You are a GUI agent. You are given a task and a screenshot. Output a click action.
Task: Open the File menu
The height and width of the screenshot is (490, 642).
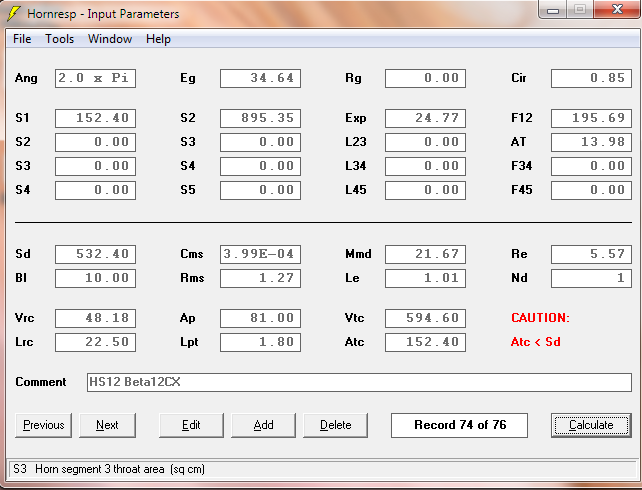(22, 39)
